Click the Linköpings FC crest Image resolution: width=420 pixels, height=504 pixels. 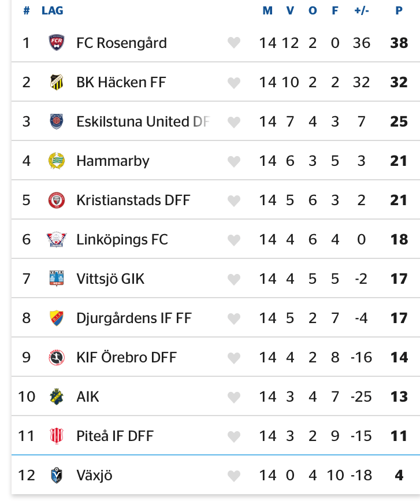click(56, 239)
